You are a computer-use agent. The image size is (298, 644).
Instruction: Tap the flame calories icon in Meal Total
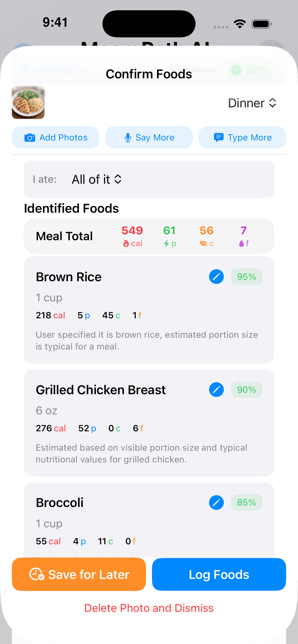[126, 243]
